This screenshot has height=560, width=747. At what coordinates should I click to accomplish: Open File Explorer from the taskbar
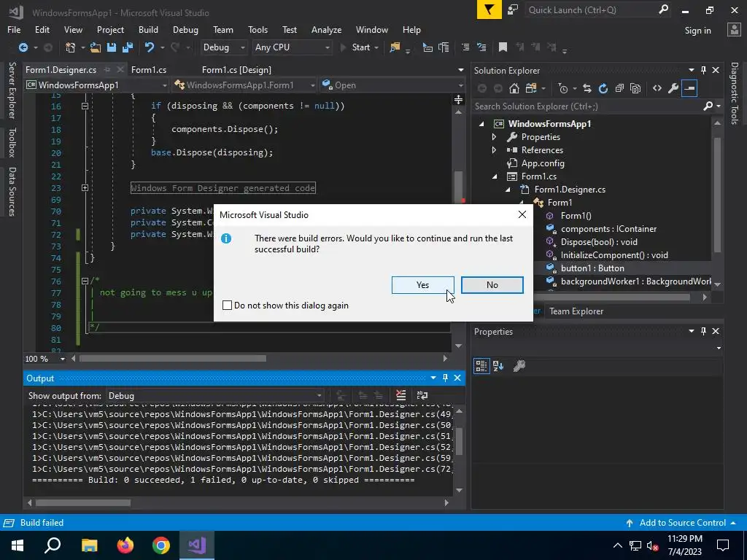[x=89, y=545]
